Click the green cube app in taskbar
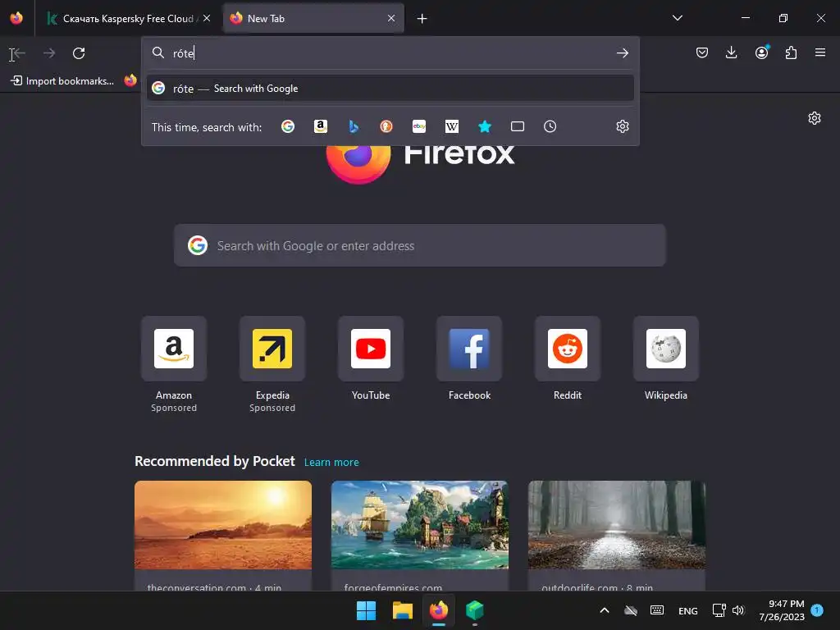This screenshot has height=630, width=840. (475, 610)
